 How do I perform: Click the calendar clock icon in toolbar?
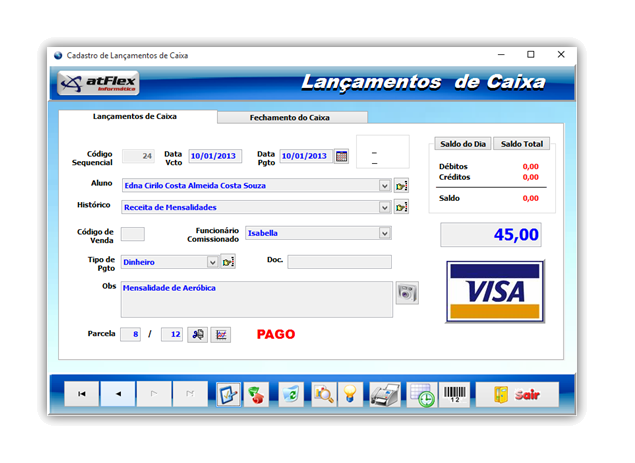420,394
